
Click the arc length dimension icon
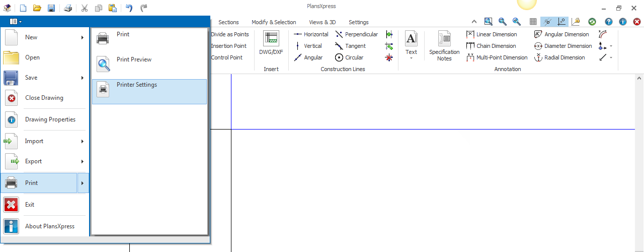tap(603, 34)
